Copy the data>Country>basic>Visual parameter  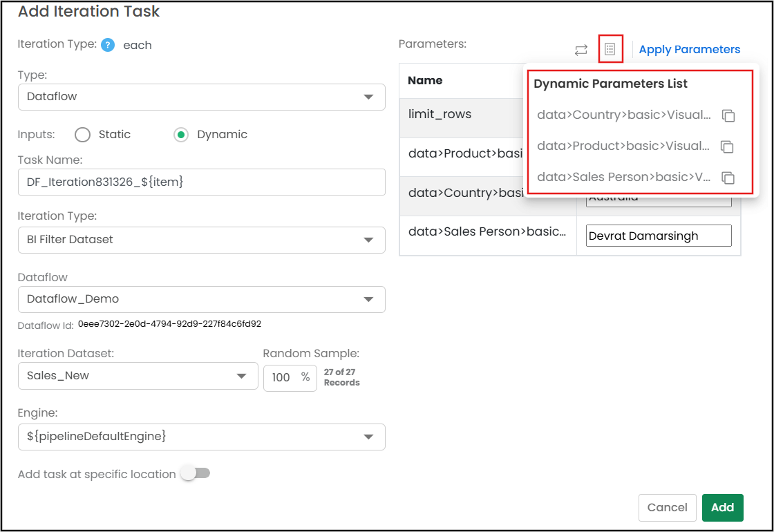coord(728,115)
